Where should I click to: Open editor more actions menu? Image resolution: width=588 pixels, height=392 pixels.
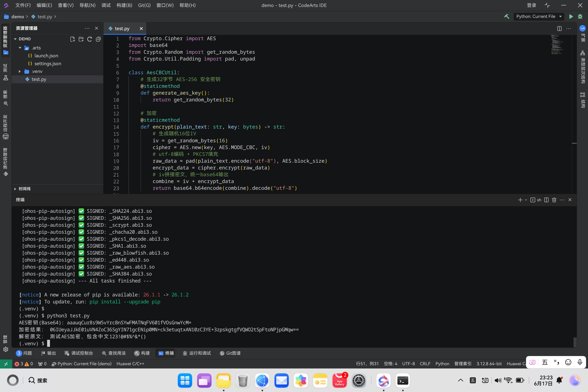coord(569,28)
